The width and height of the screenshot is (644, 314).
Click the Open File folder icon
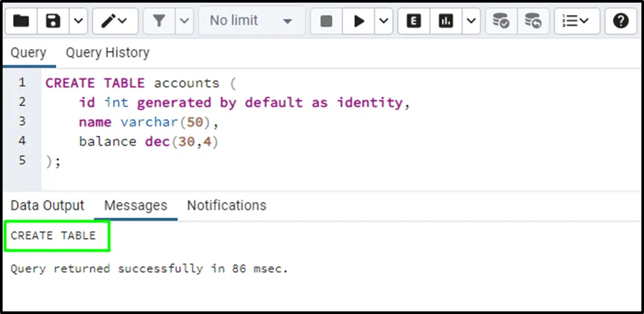coord(21,21)
